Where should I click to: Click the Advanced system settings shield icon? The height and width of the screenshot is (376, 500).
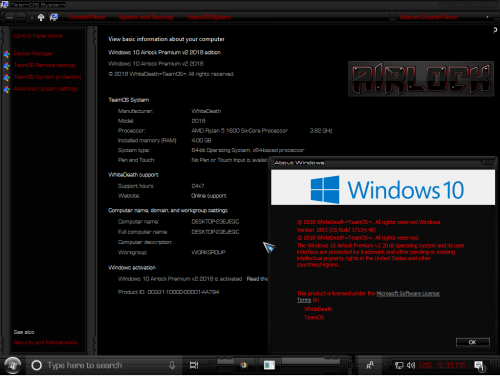(6, 89)
